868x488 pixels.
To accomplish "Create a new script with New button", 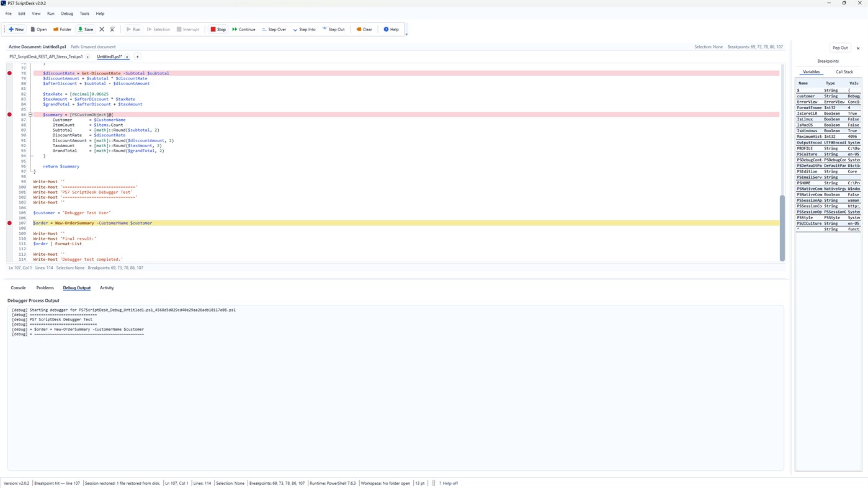I will 16,29.
